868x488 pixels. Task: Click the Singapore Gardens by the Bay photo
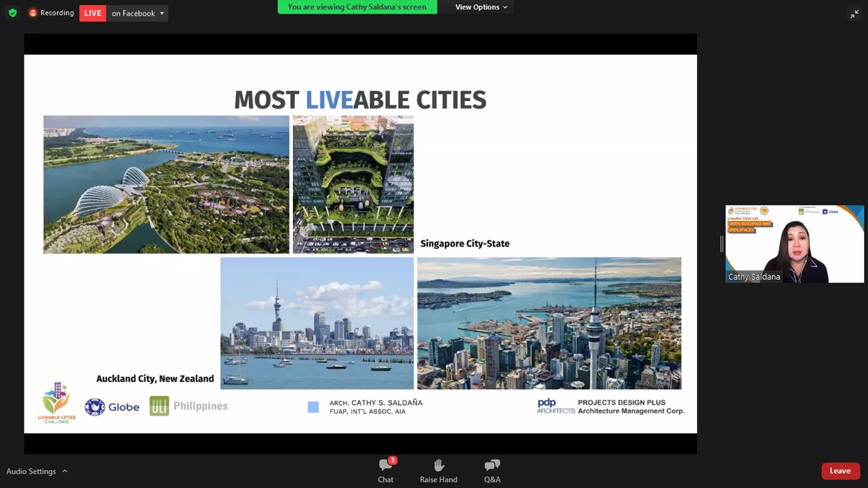click(x=166, y=184)
